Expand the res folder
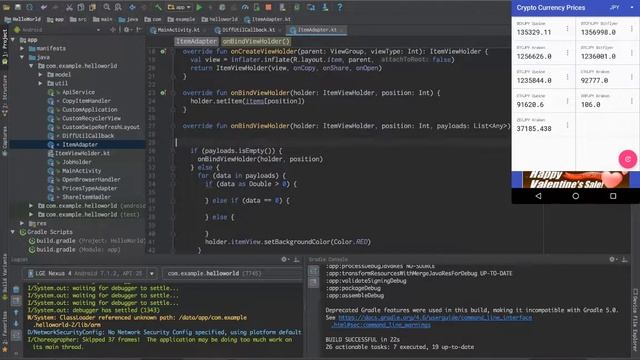640x360 pixels. point(22,223)
